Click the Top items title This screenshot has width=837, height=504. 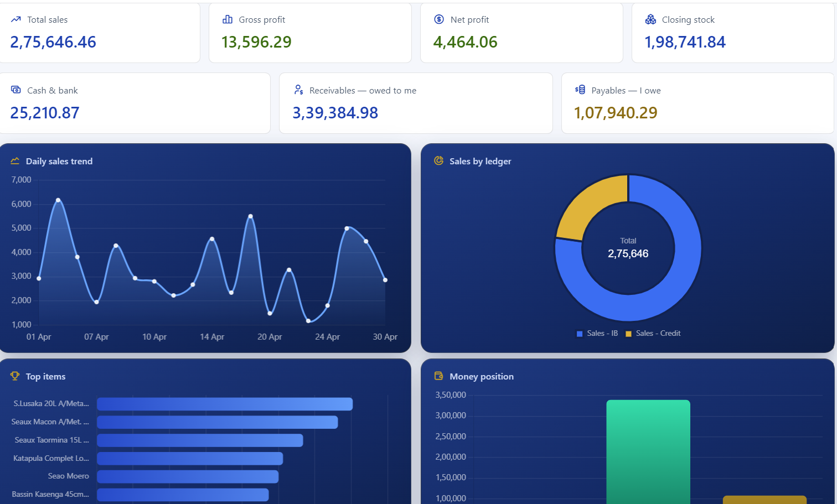[x=45, y=377]
